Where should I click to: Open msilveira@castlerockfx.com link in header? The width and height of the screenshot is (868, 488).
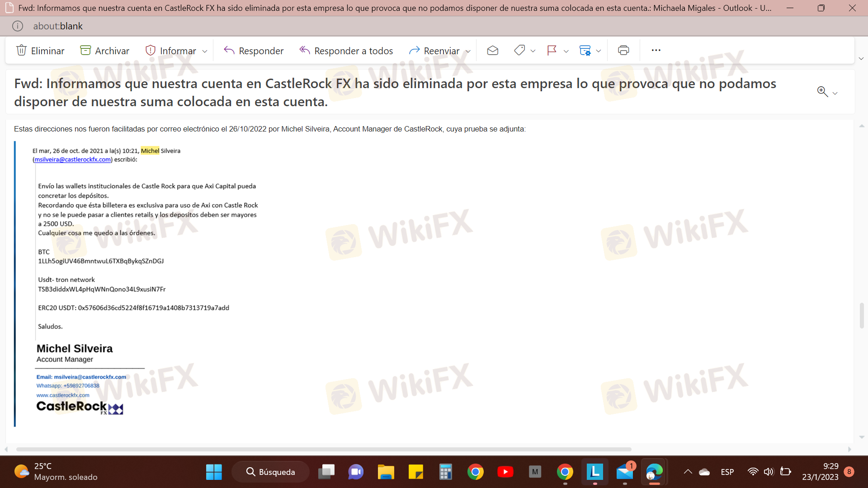pos(73,160)
